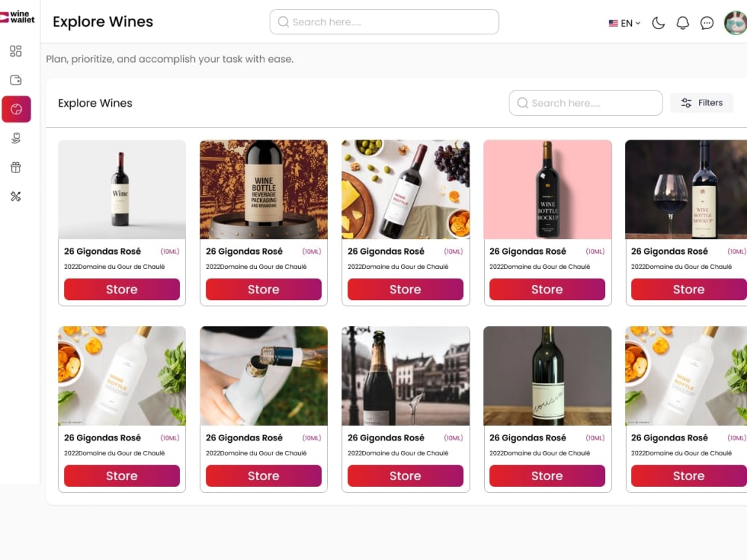Click Store under the first wine card

(122, 290)
